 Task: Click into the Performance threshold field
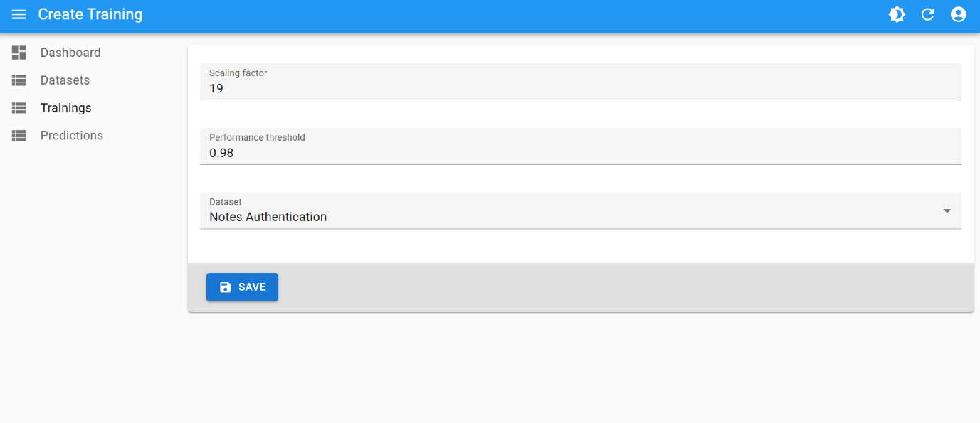580,154
